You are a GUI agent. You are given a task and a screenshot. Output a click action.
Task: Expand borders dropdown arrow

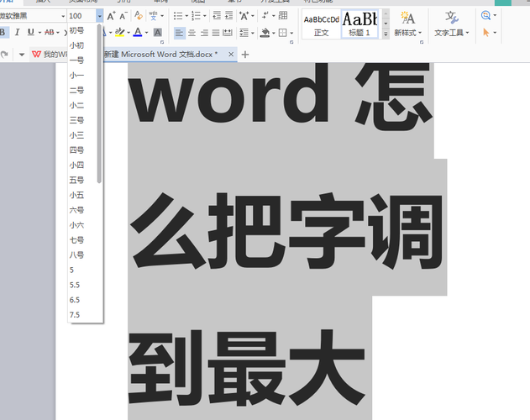[291, 33]
